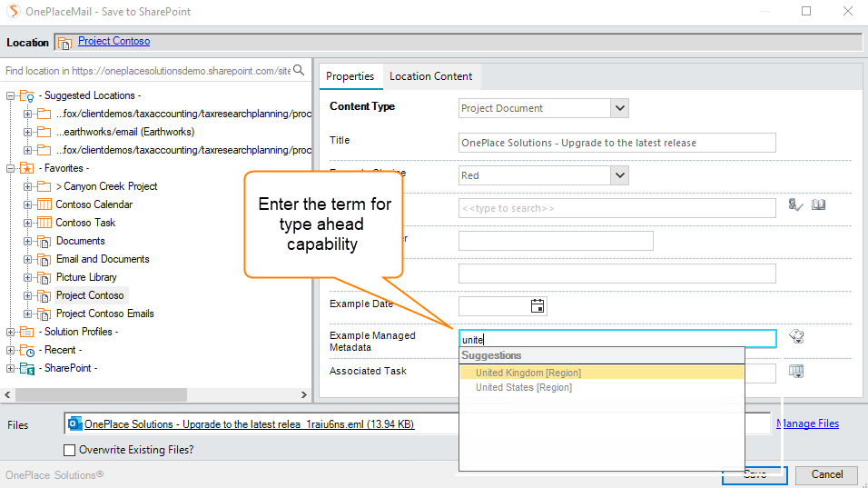Collapse the Suggested Locations node
The image size is (868, 488).
tap(10, 95)
